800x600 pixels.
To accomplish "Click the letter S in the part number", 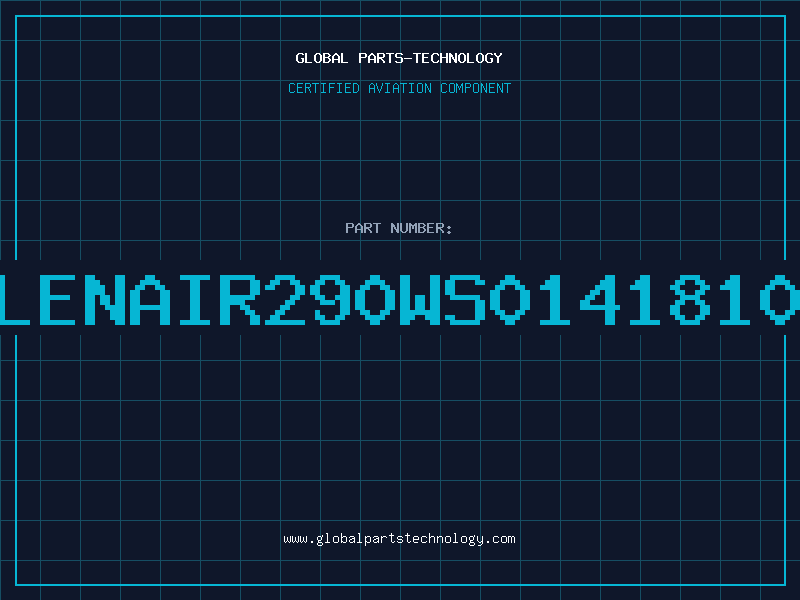I will tap(465, 299).
